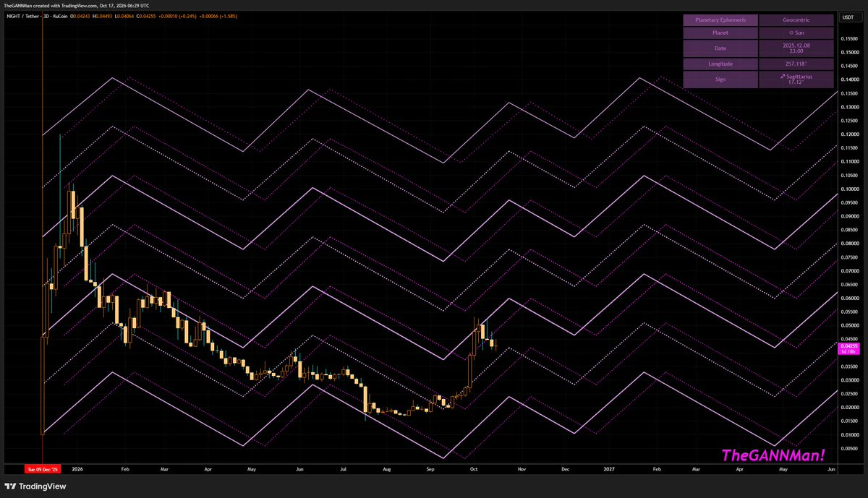This screenshot has height=498, width=868.
Task: Click the chart attribution header text
Action: [x=76, y=7]
